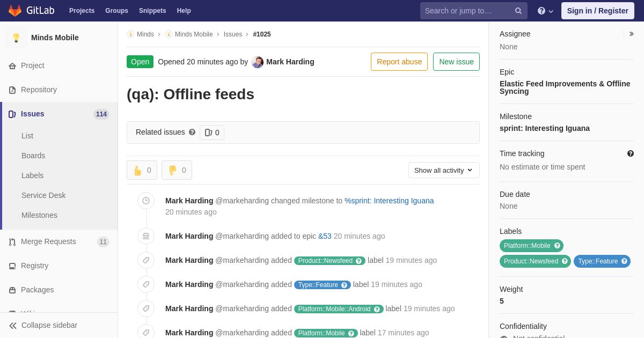Click help icon on Product::Newsfeed sidebar label
Screen dimensions: 644x338
565,261
